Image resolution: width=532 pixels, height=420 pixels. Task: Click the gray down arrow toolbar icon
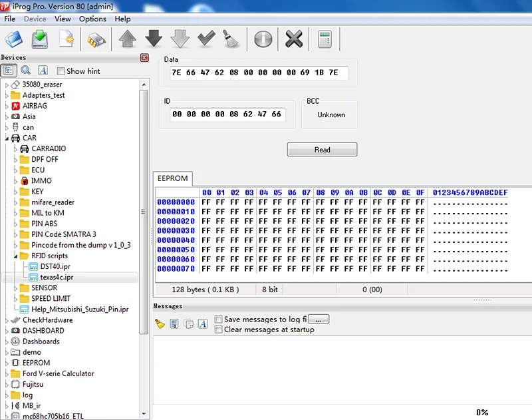pos(180,39)
